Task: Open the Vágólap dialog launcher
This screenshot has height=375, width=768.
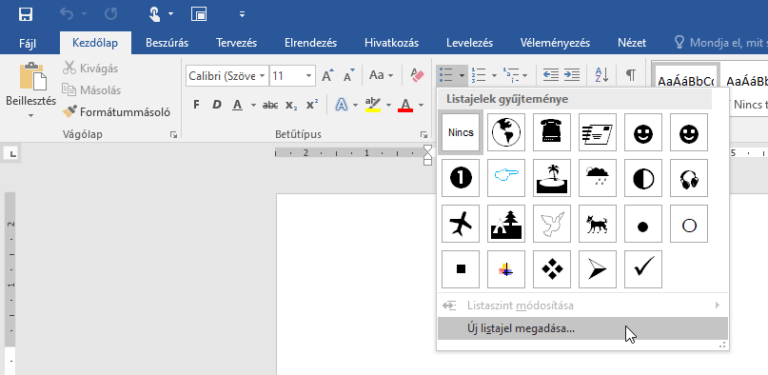Action: tap(173, 135)
